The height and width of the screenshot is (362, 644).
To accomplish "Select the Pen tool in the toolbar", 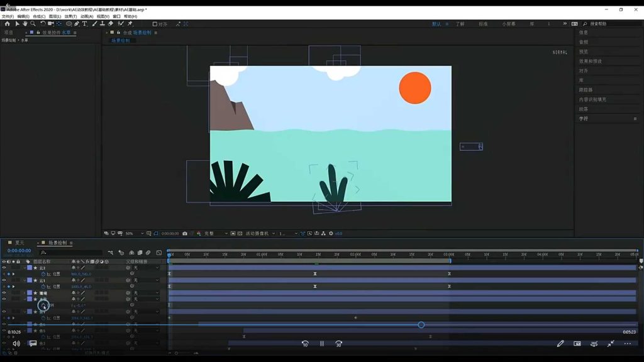I will 77,24.
